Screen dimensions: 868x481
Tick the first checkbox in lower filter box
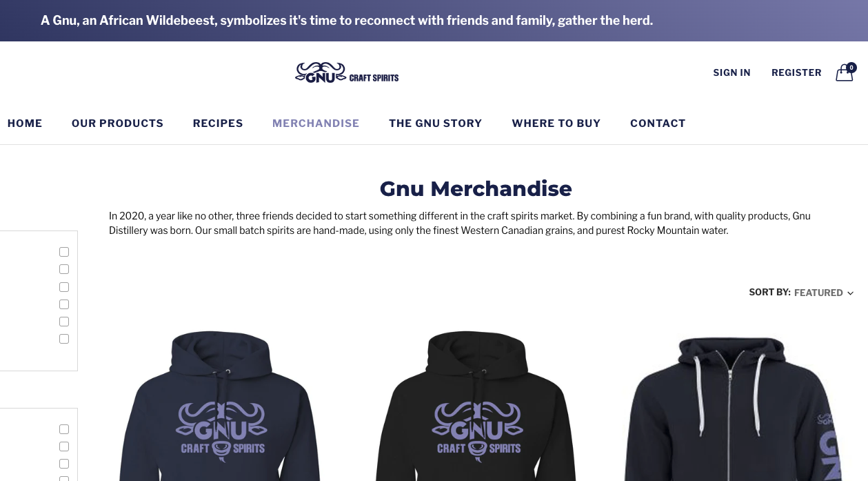point(64,429)
